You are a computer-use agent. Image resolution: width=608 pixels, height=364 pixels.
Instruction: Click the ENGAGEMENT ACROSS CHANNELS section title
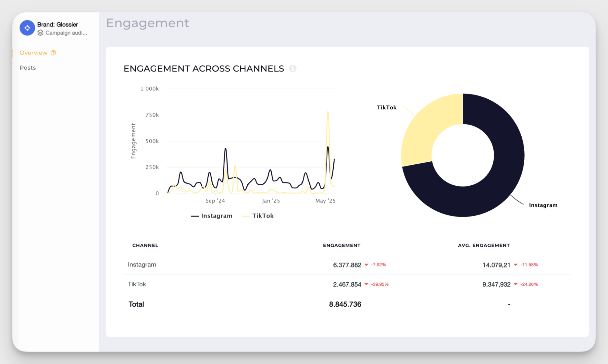pyautogui.click(x=204, y=69)
